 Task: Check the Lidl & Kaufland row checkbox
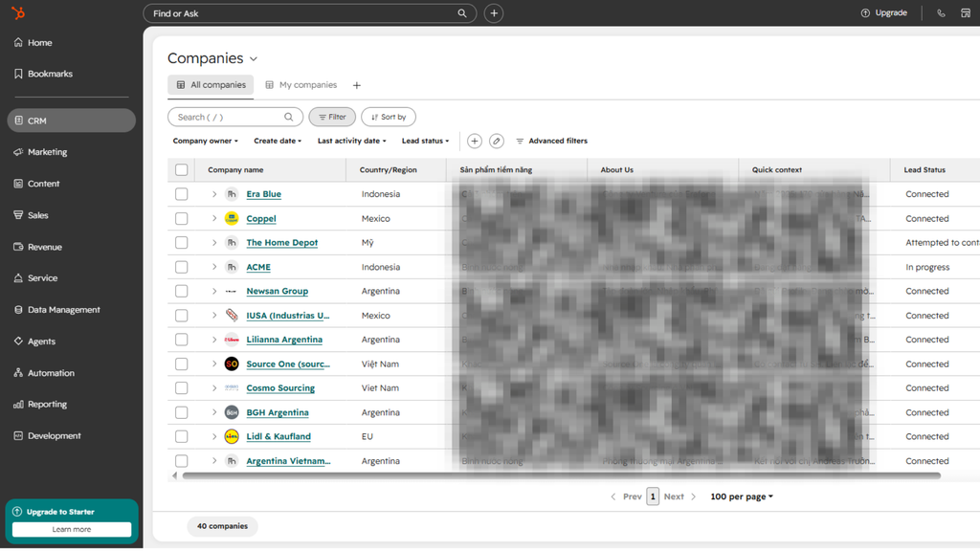[181, 436]
